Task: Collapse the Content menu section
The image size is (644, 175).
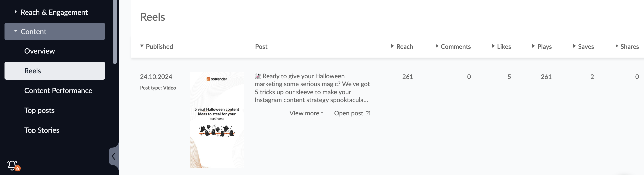Action: 33,32
